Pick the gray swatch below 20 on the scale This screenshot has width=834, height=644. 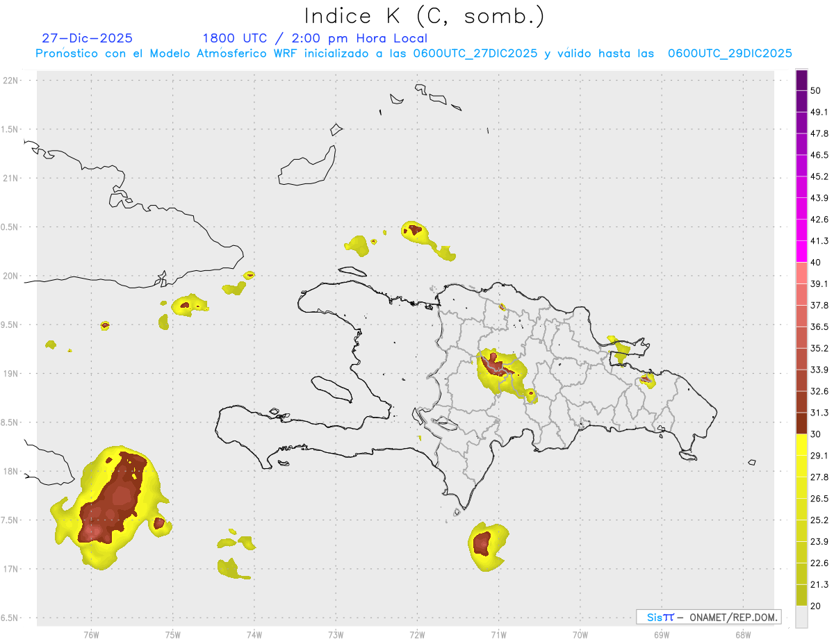pyautogui.click(x=801, y=617)
